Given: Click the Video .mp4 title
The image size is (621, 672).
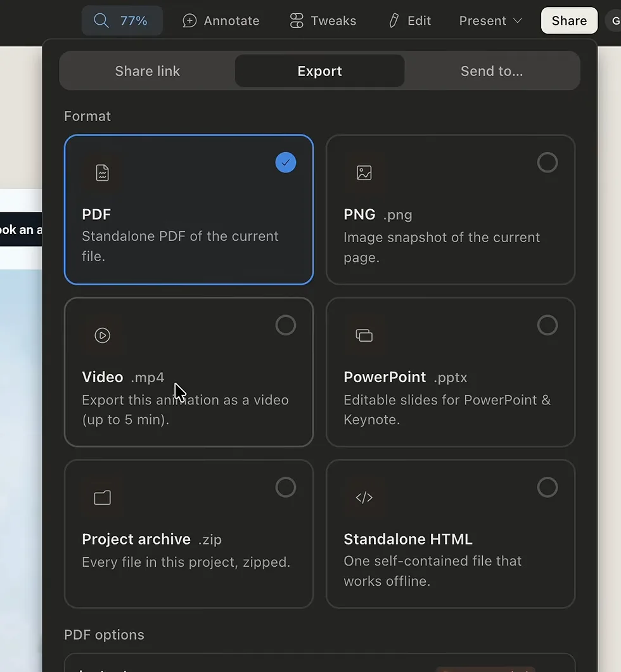Looking at the screenshot, I should tap(123, 377).
